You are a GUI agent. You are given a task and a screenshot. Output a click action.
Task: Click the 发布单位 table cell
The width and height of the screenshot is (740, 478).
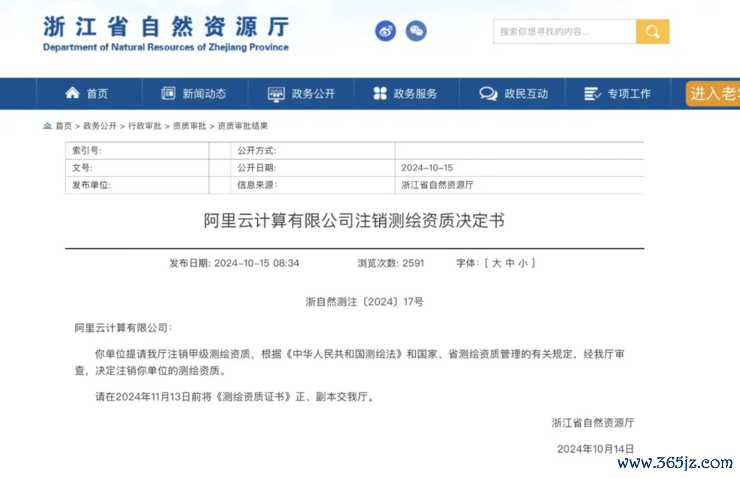[137, 185]
